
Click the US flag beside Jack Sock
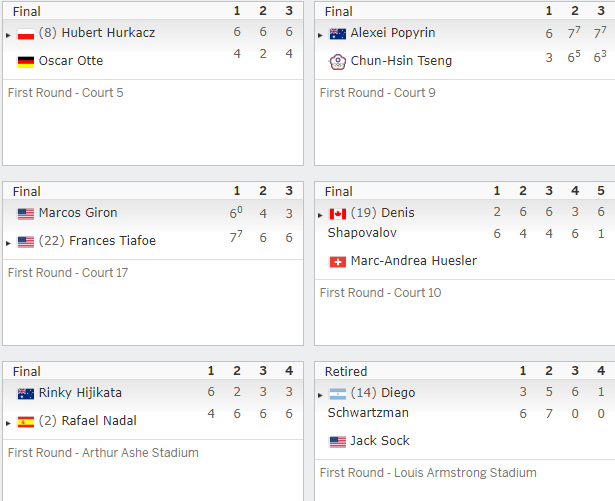click(338, 442)
